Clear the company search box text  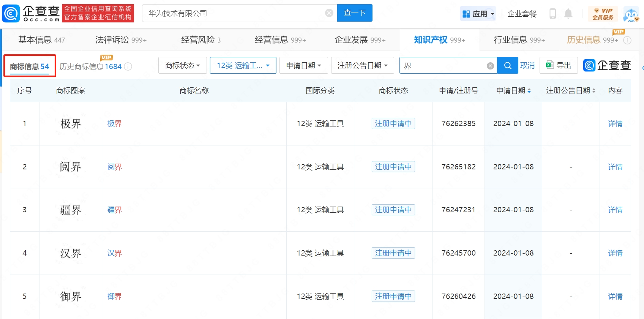(x=329, y=13)
